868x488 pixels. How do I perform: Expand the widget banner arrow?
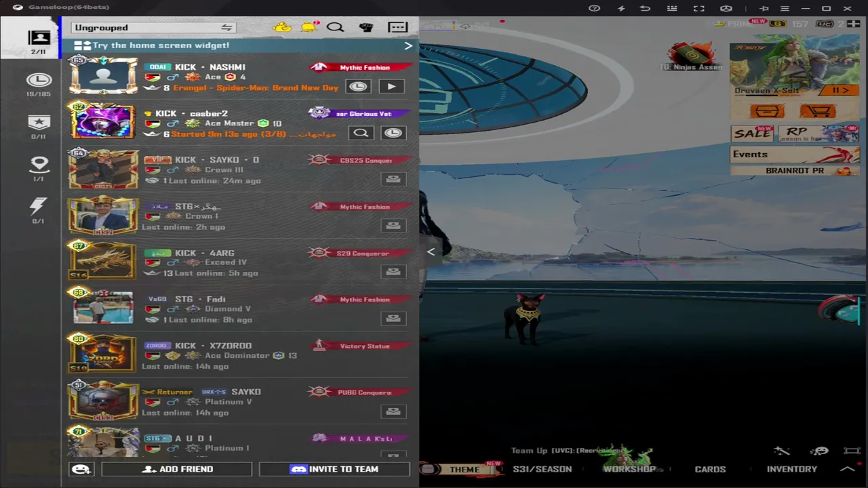[408, 45]
